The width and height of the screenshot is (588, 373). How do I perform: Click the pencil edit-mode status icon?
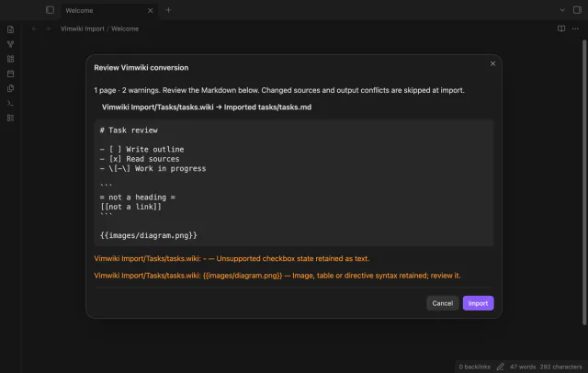click(500, 367)
